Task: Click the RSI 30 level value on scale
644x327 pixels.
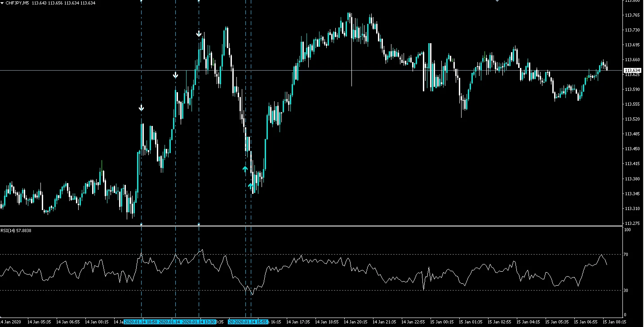Action: coord(627,291)
